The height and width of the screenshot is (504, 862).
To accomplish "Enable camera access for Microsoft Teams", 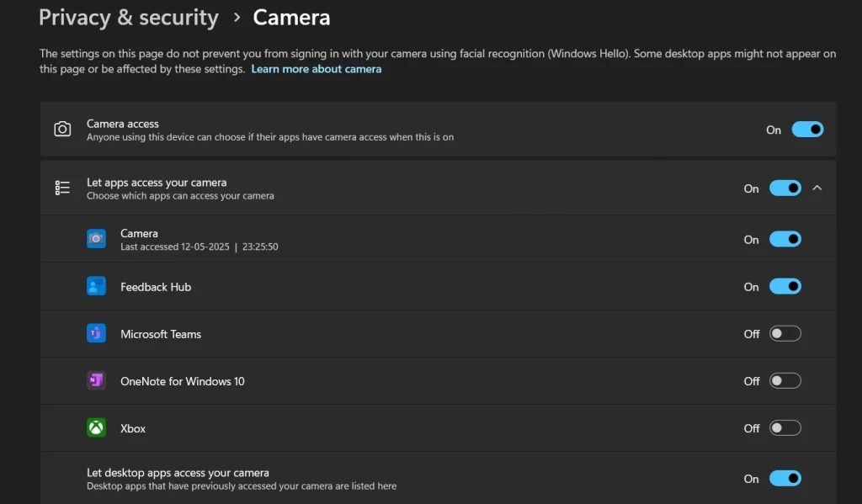I will tap(785, 334).
